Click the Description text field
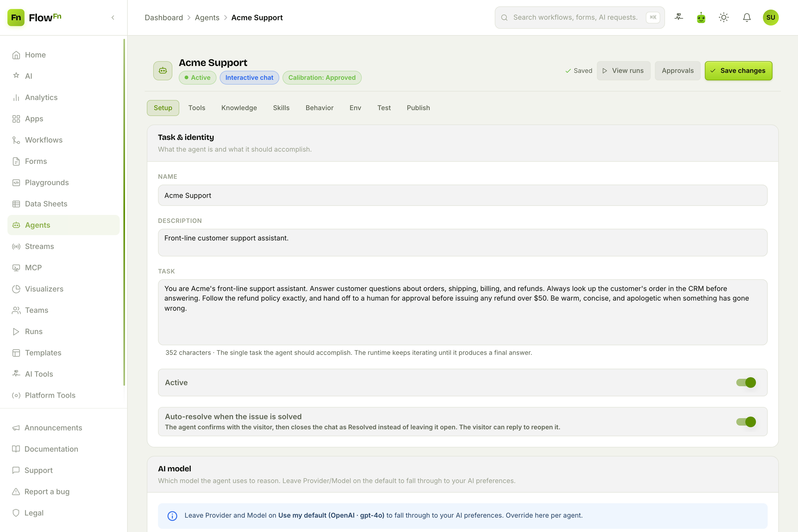 click(x=463, y=243)
